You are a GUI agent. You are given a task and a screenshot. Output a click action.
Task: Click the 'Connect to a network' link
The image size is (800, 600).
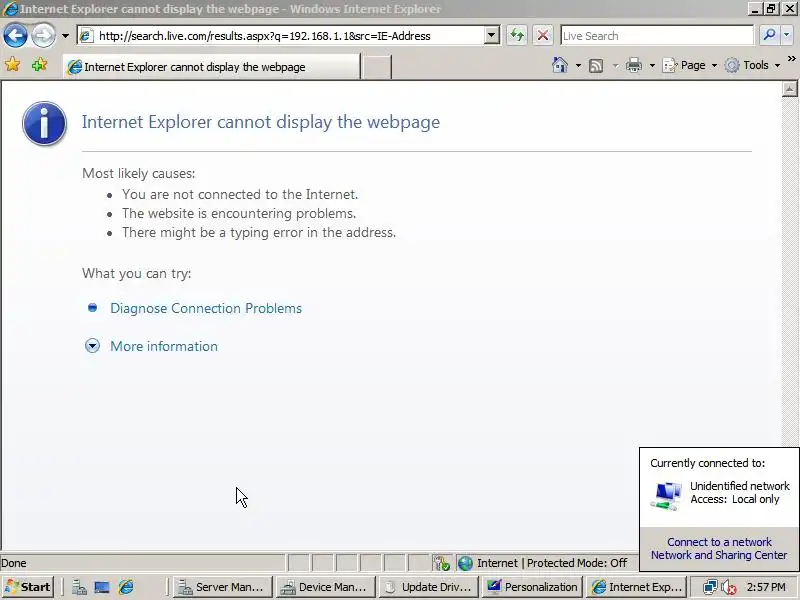[x=719, y=542]
